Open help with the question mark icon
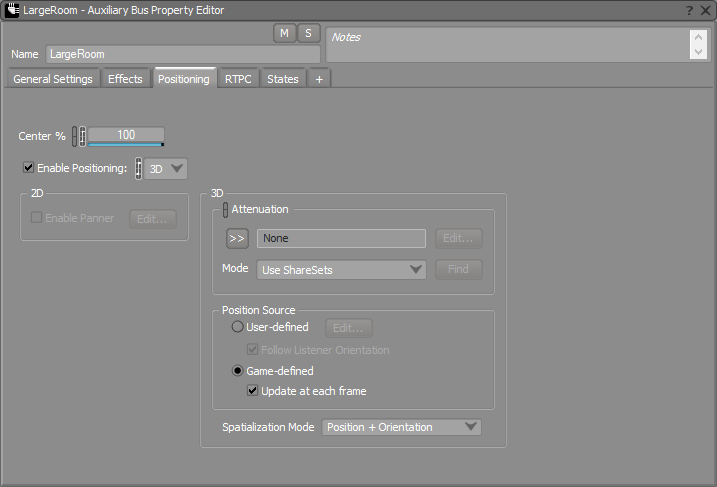 [689, 10]
